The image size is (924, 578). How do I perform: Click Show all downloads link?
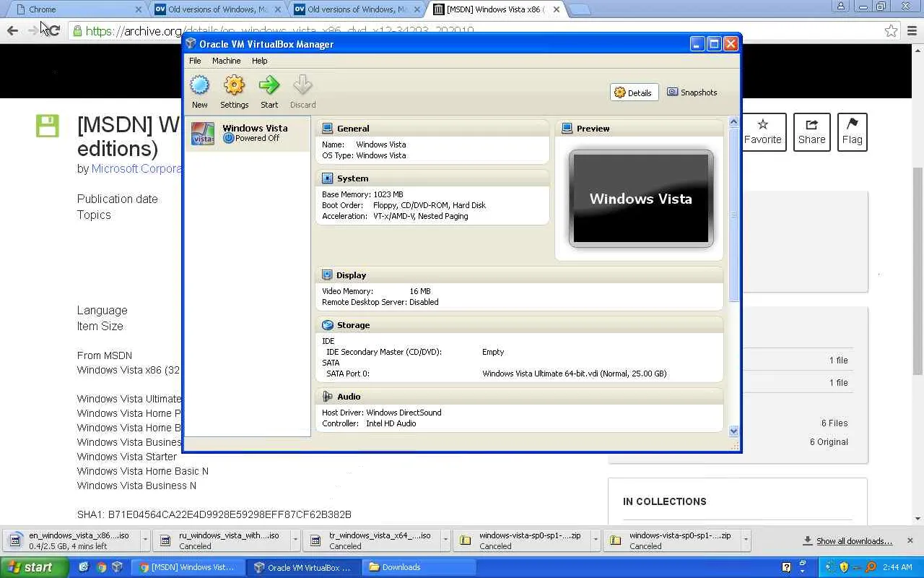pyautogui.click(x=854, y=540)
